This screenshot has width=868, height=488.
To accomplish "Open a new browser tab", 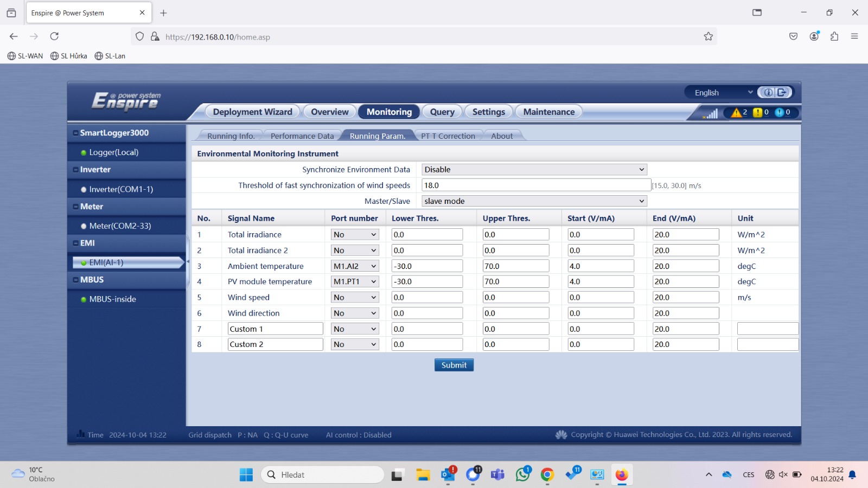I will tap(163, 12).
